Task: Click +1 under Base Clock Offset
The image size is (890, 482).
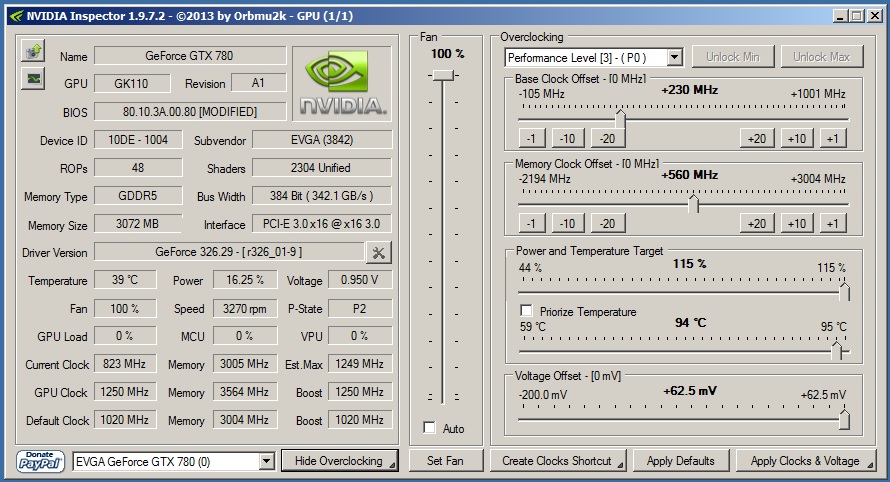Action: [833, 139]
